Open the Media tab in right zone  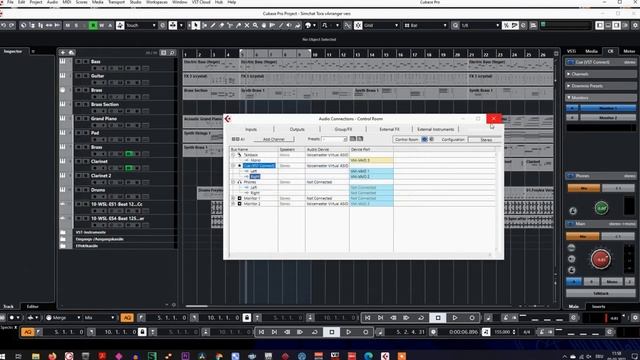point(591,51)
